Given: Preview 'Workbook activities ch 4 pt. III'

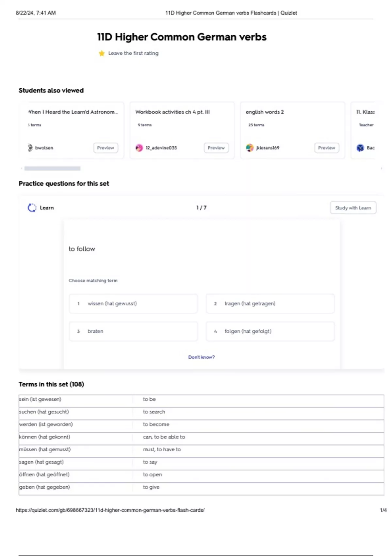Looking at the screenshot, I should 216,148.
